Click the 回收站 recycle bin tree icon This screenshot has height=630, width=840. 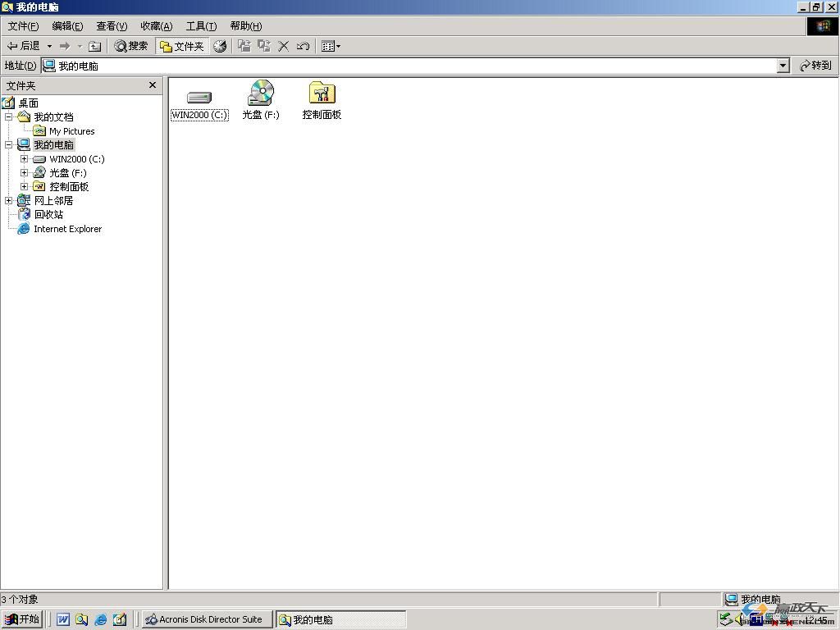point(24,215)
